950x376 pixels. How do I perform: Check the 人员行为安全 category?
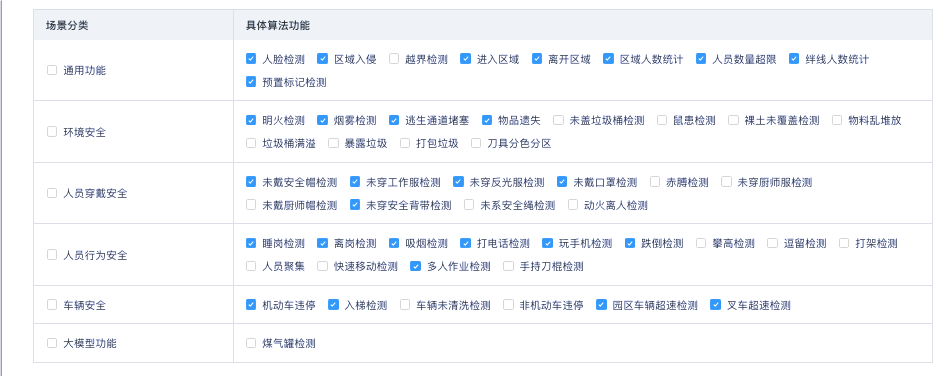coord(52,255)
